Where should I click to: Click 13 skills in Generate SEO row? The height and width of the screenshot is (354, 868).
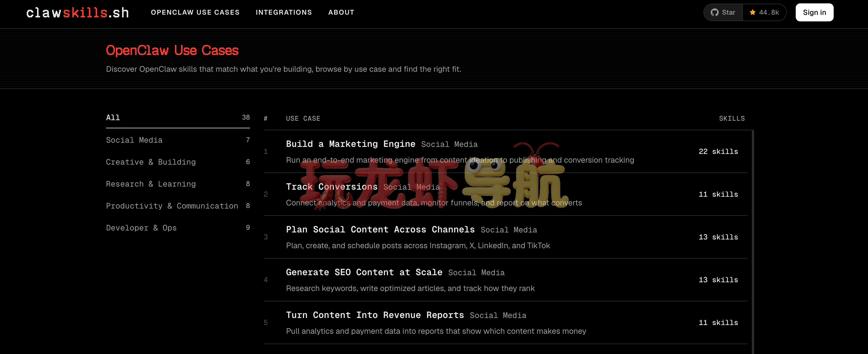(x=718, y=280)
